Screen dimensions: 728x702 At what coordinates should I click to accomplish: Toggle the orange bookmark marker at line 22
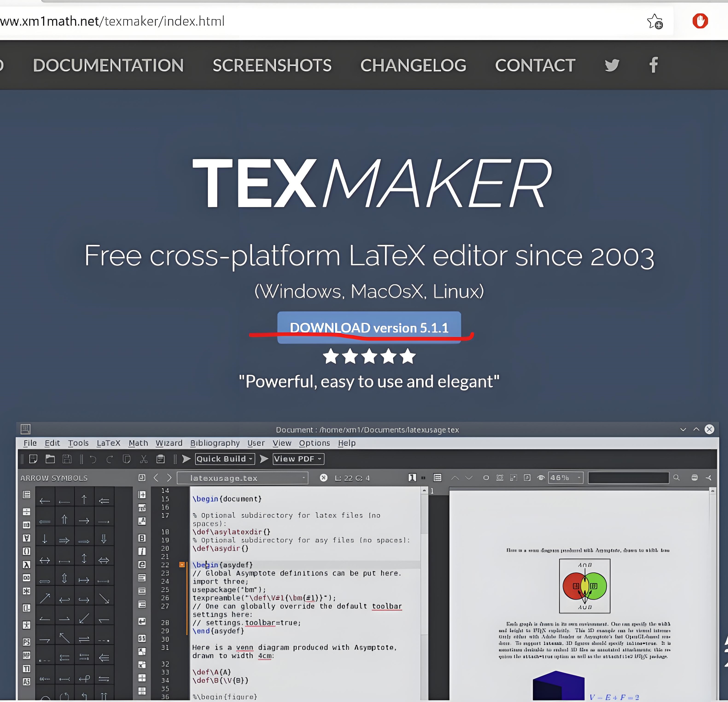pyautogui.click(x=182, y=564)
